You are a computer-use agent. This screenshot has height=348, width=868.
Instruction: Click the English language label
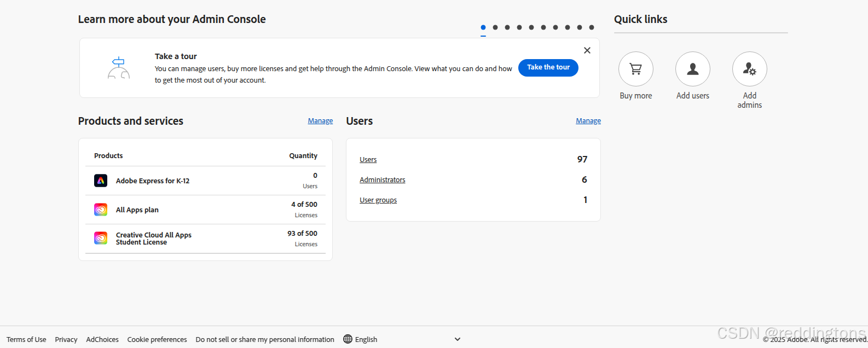click(366, 340)
